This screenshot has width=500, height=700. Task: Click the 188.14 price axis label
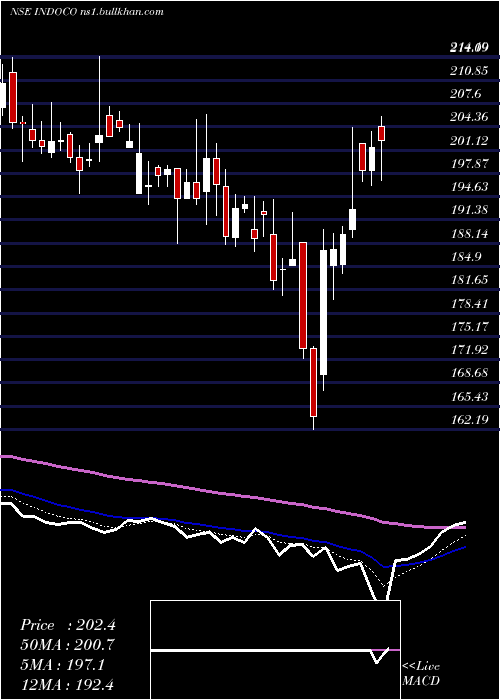(469, 233)
